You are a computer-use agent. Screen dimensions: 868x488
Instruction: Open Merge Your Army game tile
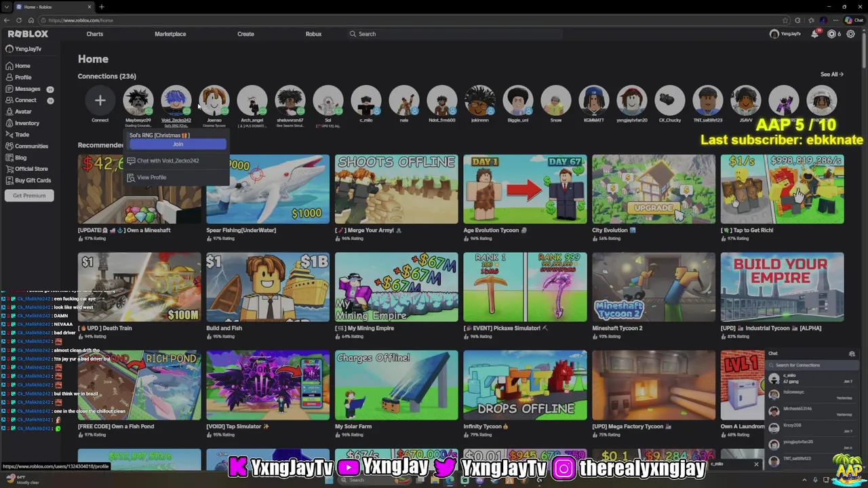396,189
